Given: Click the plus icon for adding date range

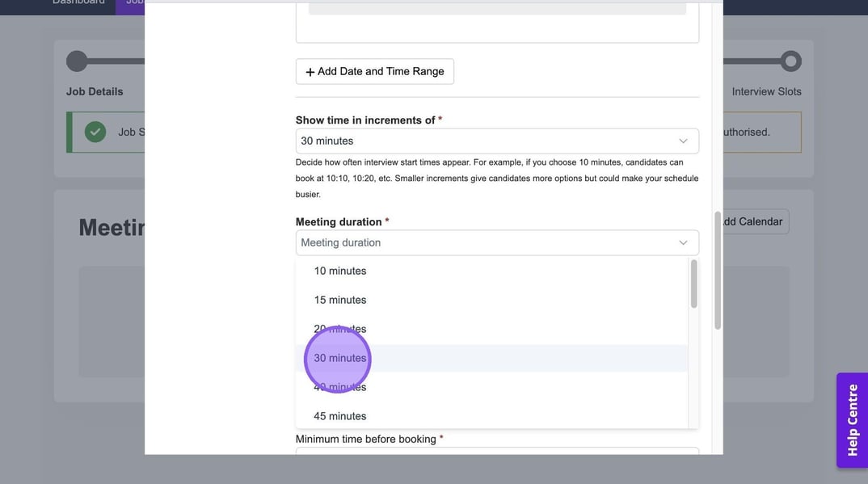Looking at the screenshot, I should click(310, 72).
